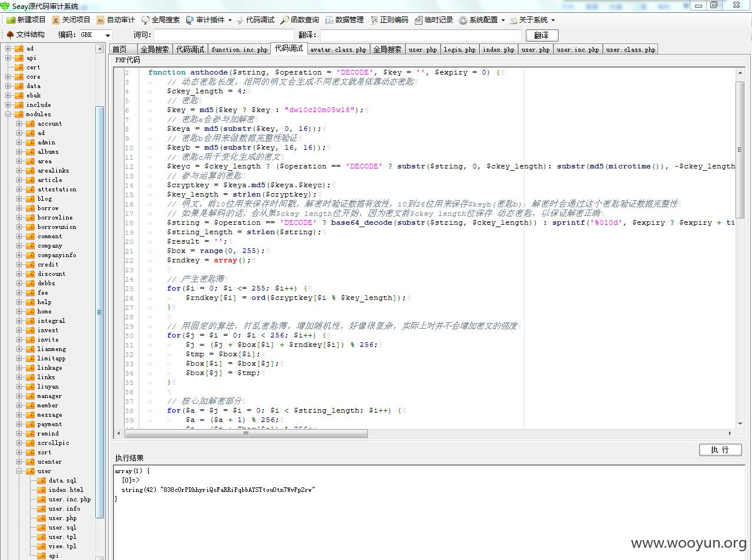Select user.inc.php file in the tree
This screenshot has height=560, width=752.
(69, 500)
